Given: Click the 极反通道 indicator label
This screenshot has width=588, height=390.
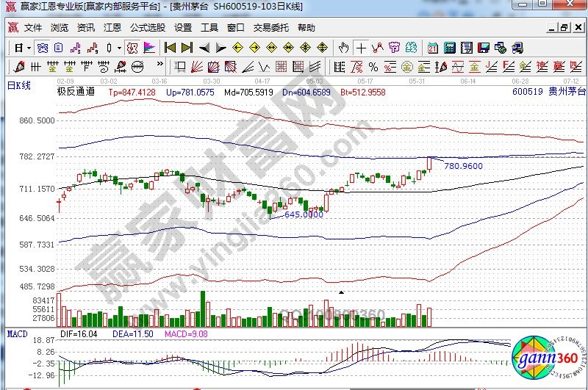Looking at the screenshot, I should pyautogui.click(x=76, y=93).
